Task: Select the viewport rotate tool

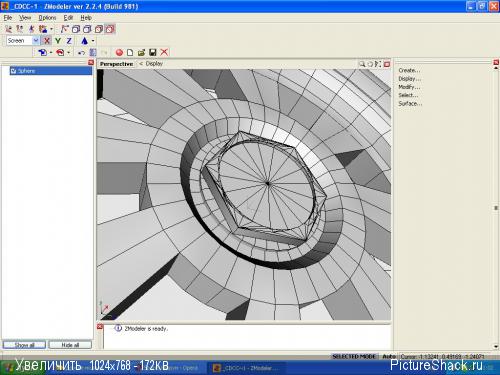Action: point(370,64)
